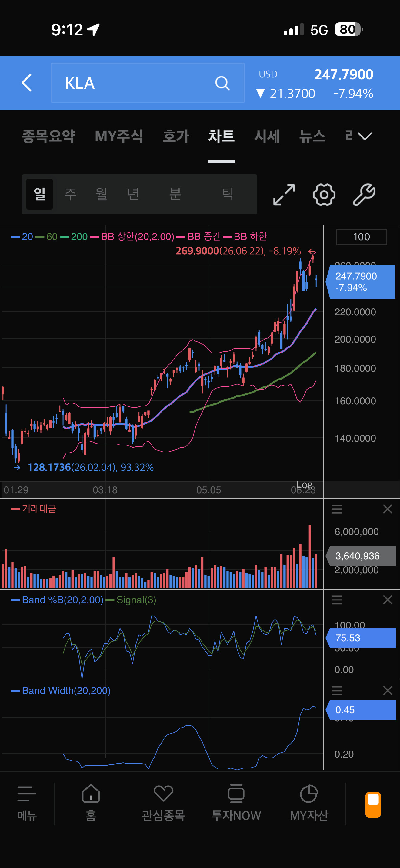Viewport: 400px width, 868px height.
Task: Open 거래대금 panel options menu
Action: tap(337, 509)
